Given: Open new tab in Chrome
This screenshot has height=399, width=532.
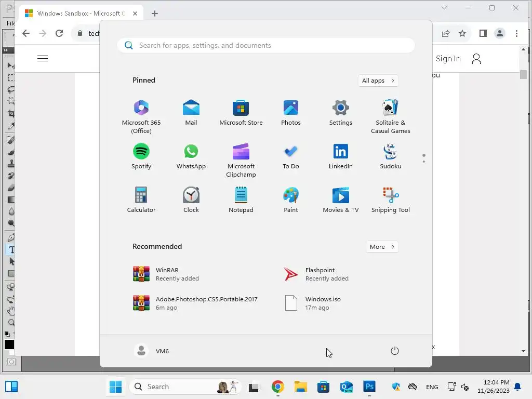Looking at the screenshot, I should (x=155, y=14).
